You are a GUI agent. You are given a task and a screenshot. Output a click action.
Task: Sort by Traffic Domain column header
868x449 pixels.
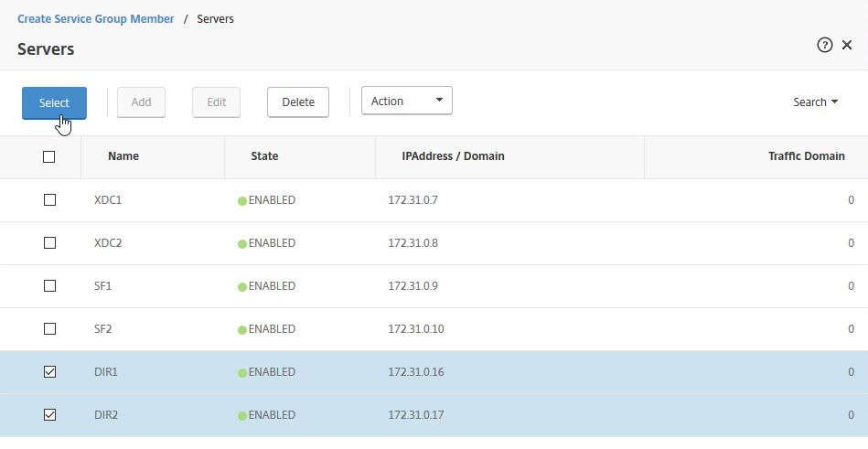[x=807, y=156]
